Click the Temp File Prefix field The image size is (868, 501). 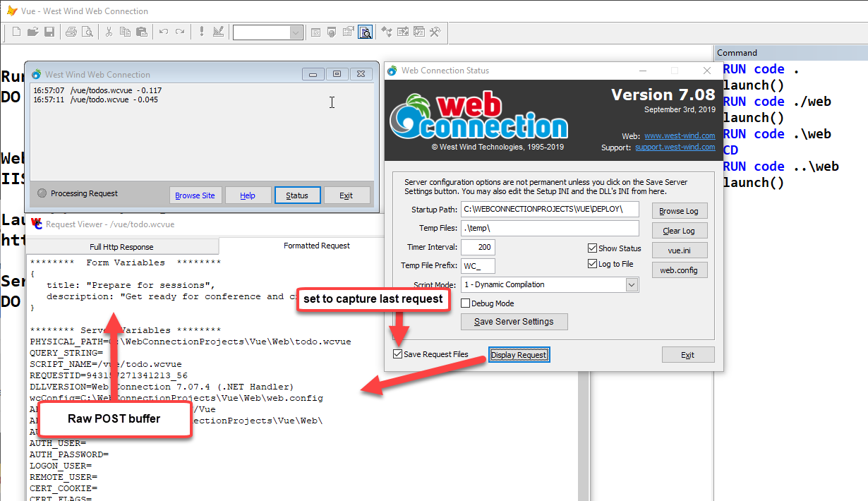[x=478, y=266]
